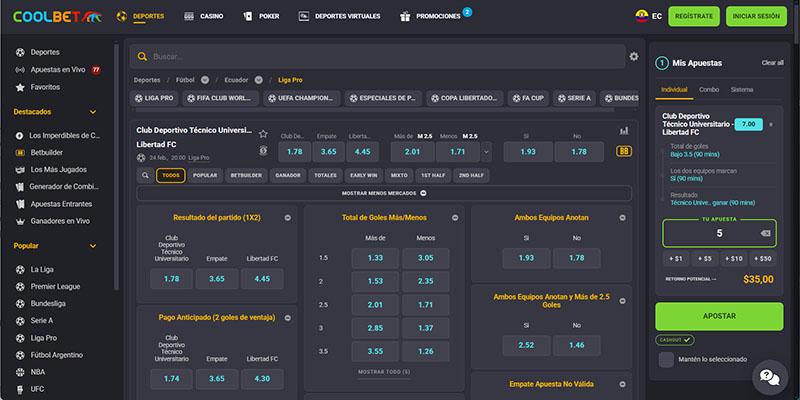The height and width of the screenshot is (400, 800).
Task: Click the backspace icon in stake field
Action: (x=765, y=233)
